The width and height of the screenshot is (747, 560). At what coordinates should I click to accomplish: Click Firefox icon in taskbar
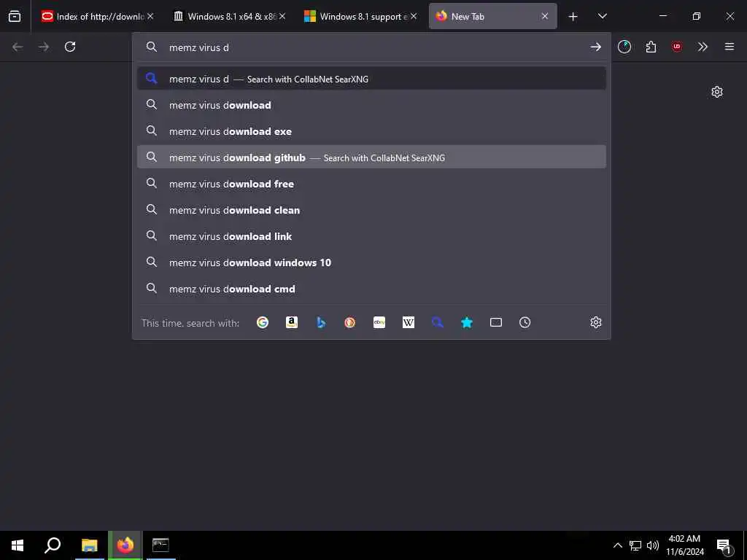[x=125, y=545]
